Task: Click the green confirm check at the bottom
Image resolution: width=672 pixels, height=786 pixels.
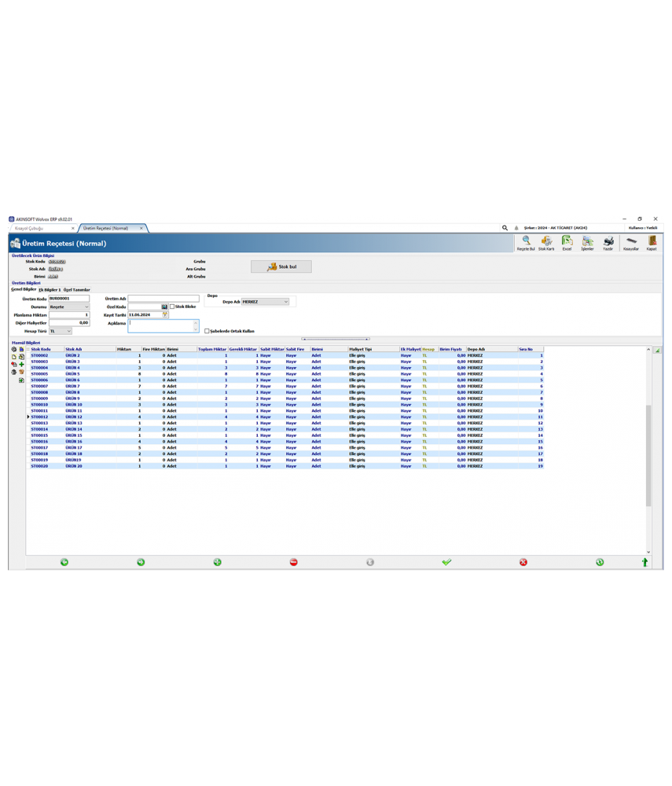Action: point(446,562)
